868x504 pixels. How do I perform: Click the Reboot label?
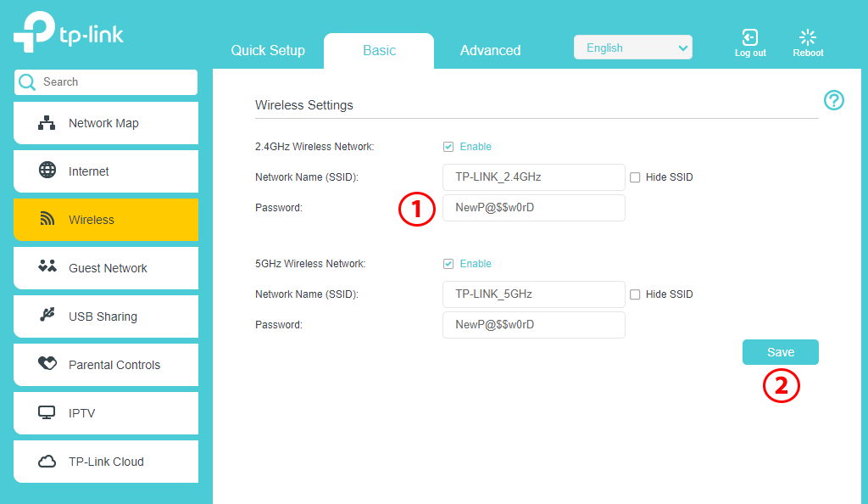808,53
